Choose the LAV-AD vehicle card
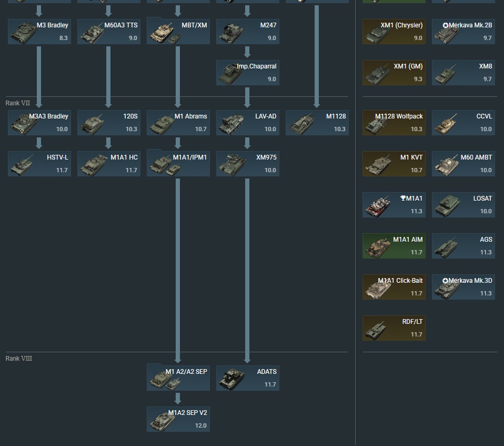Image resolution: width=504 pixels, height=446 pixels. click(247, 122)
